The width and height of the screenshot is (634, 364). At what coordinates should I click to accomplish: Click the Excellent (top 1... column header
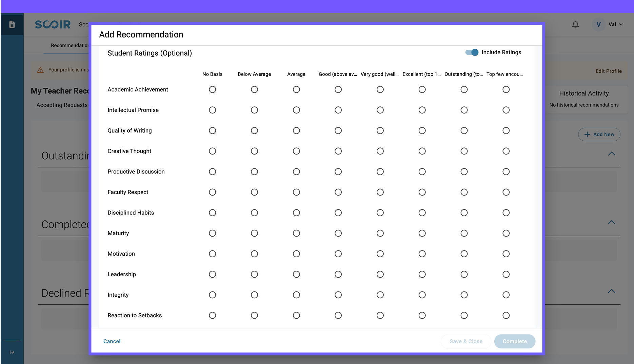point(422,74)
